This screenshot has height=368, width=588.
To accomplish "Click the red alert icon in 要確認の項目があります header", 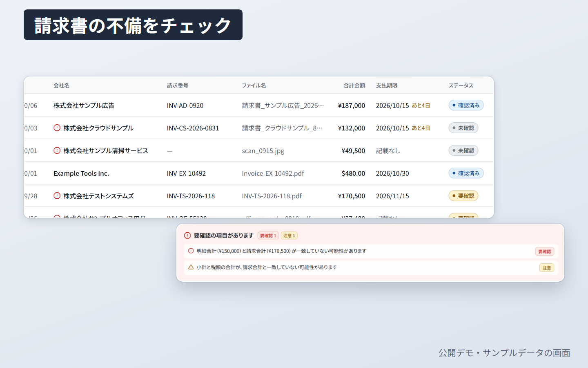I will (x=187, y=236).
